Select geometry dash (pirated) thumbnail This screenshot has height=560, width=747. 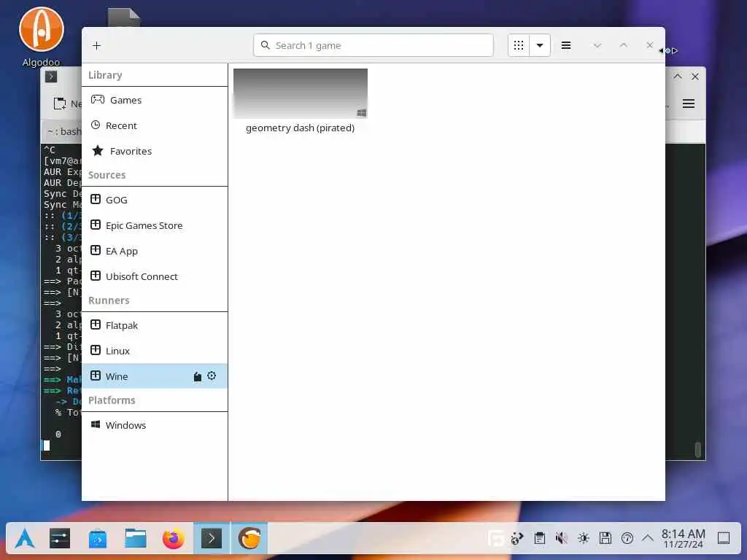[x=300, y=93]
